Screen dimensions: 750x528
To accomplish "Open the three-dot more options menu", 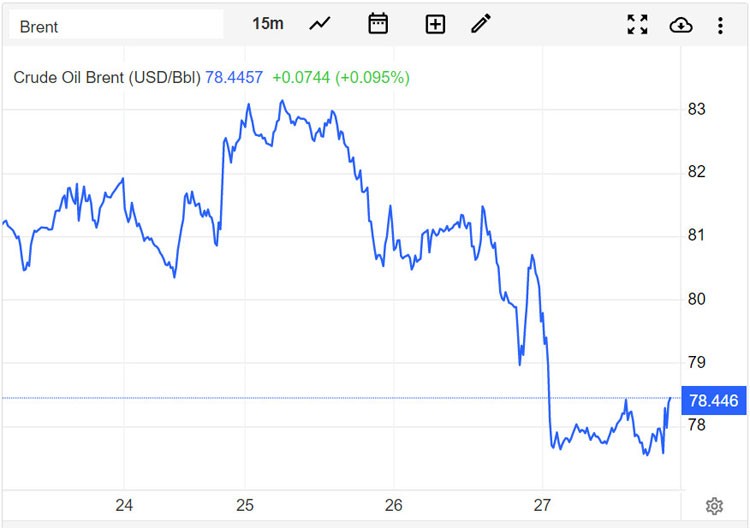I will tap(720, 25).
